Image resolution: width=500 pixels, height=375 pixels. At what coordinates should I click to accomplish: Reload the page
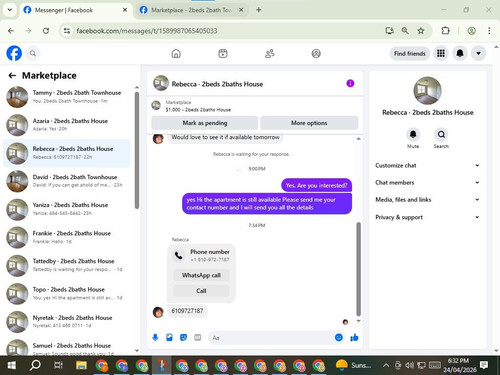tap(46, 31)
